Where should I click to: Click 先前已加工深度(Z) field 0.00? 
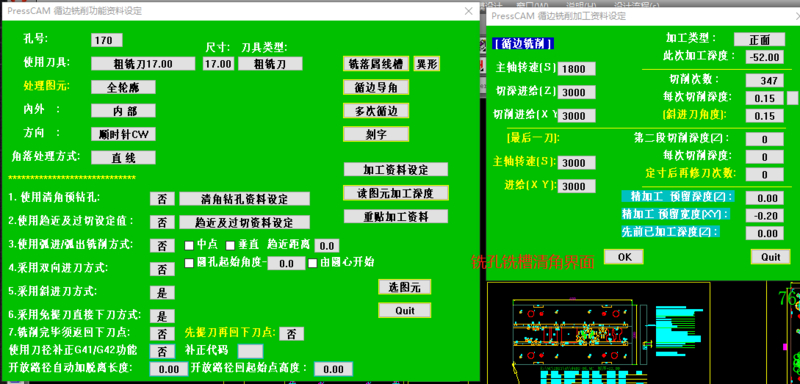765,233
